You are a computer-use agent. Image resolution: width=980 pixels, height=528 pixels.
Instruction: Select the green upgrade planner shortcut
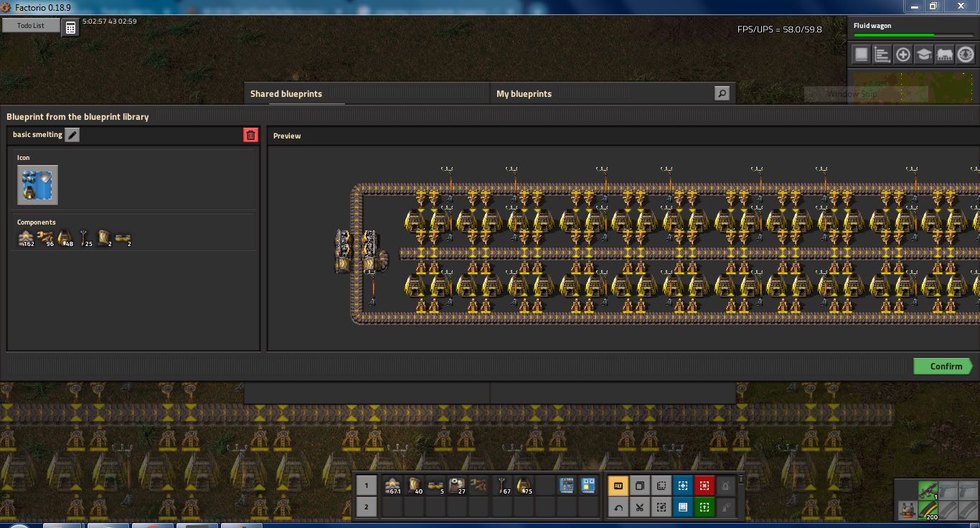[x=705, y=507]
